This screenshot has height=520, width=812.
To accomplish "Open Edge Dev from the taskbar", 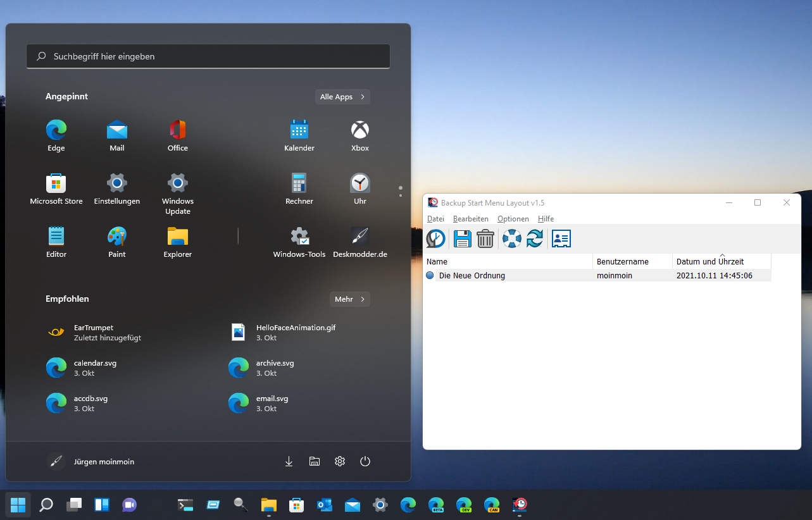I will click(x=464, y=505).
